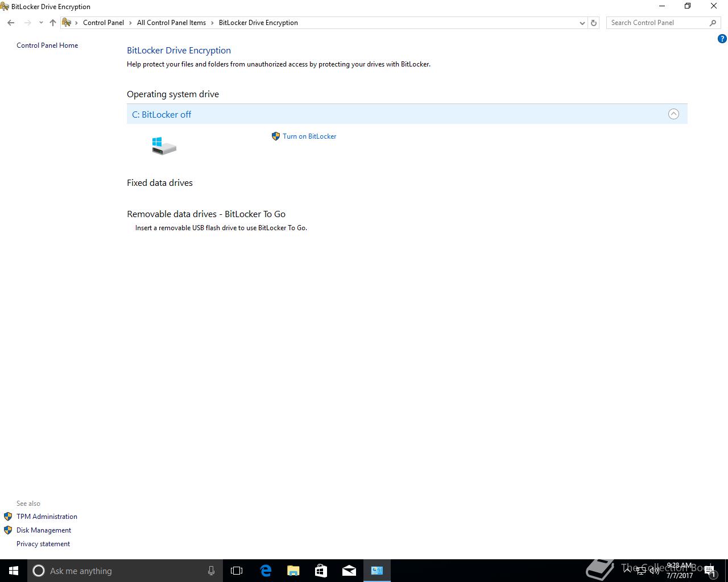The width and height of the screenshot is (728, 582).
Task: Open Control Panel Home
Action: click(47, 45)
